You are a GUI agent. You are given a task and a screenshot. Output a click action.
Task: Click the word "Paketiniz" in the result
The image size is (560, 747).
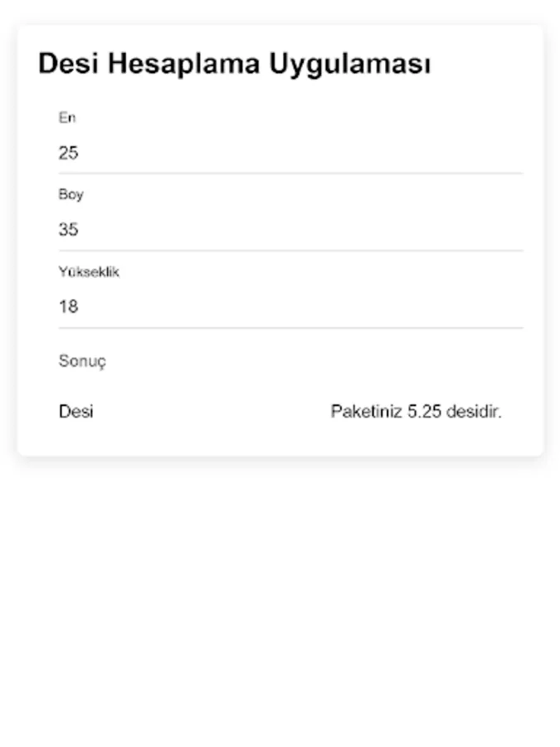(x=366, y=411)
